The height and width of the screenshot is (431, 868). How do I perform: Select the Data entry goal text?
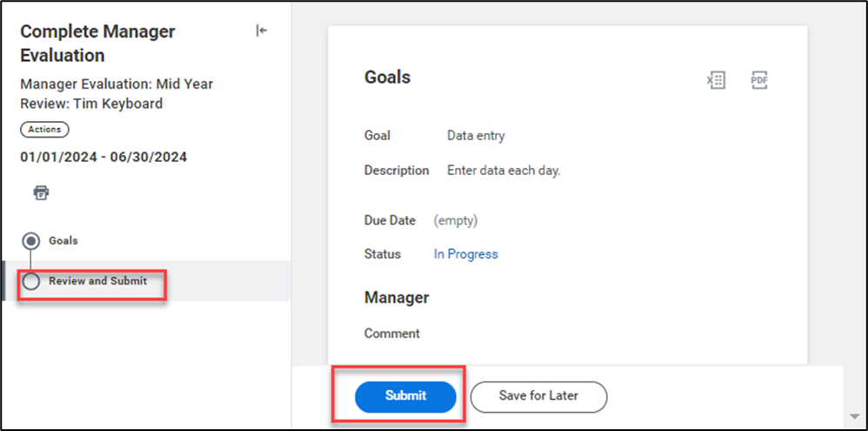(x=476, y=136)
